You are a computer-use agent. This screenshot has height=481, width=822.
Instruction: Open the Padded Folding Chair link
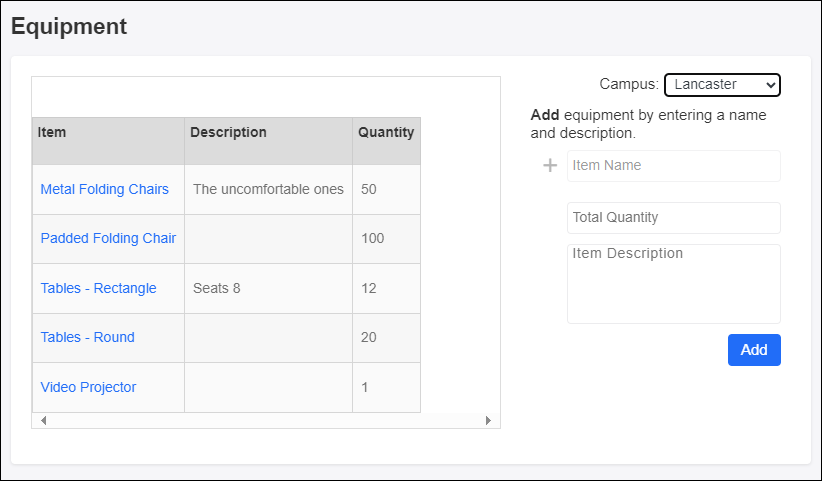(x=108, y=238)
